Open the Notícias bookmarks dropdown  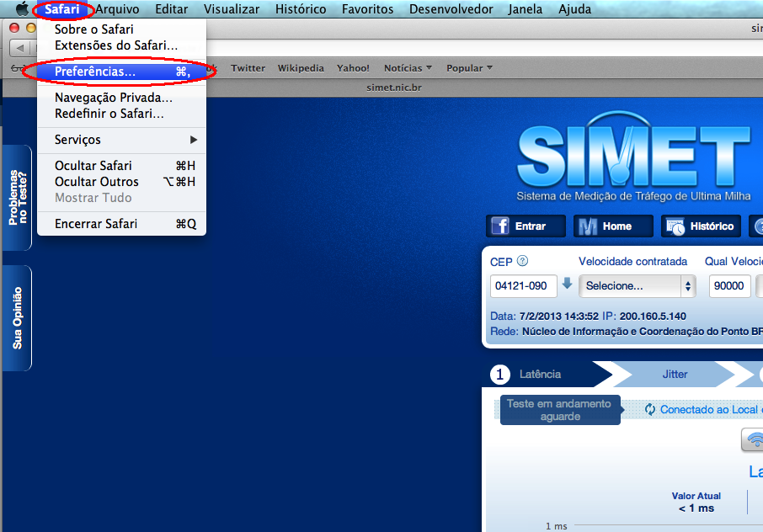pyautogui.click(x=408, y=68)
